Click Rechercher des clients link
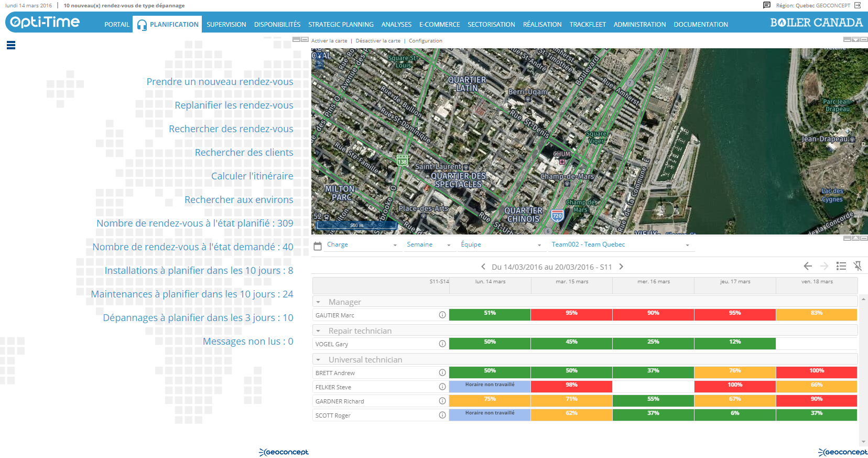Viewport: 868px width, 458px height. 244,153
